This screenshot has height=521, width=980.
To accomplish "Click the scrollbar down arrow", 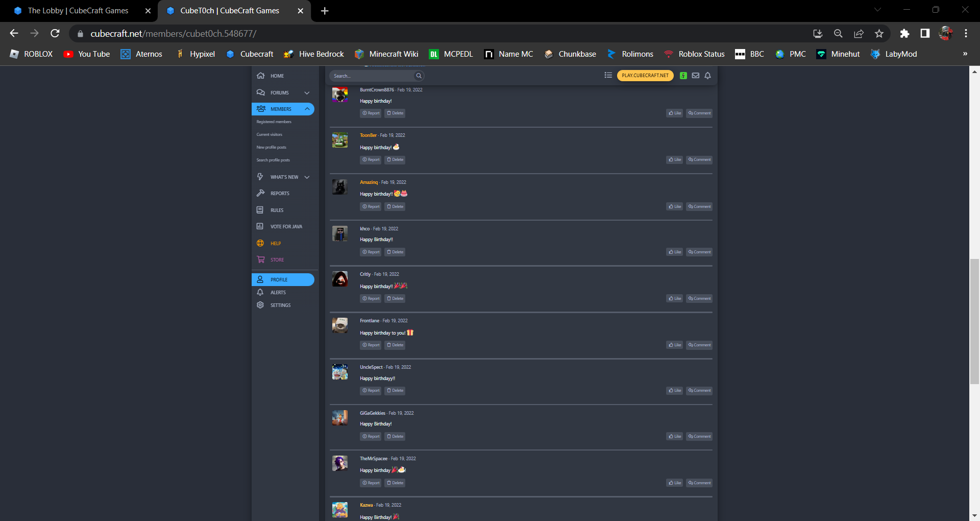I will (x=974, y=516).
